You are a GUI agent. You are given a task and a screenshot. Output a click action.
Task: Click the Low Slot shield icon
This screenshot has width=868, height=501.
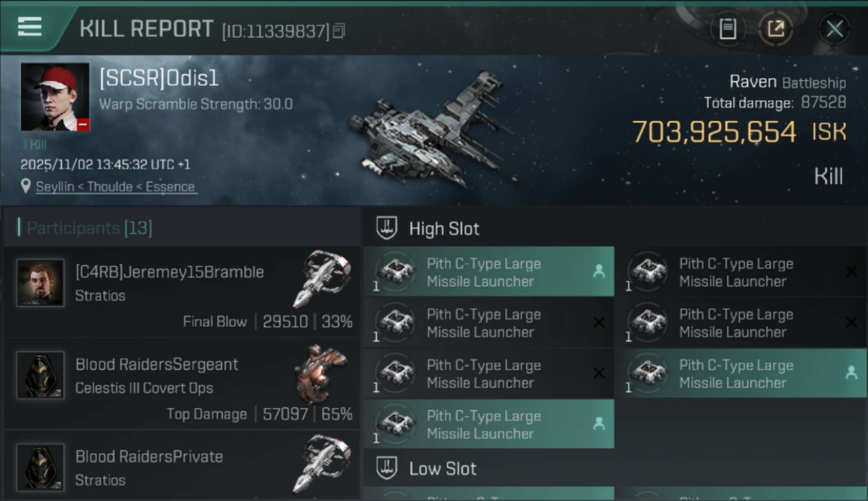coord(387,468)
